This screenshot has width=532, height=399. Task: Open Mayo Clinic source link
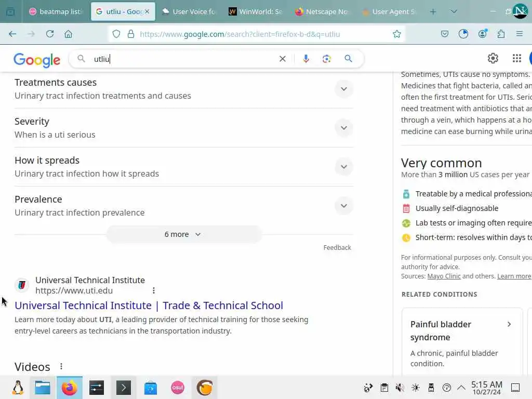444,276
